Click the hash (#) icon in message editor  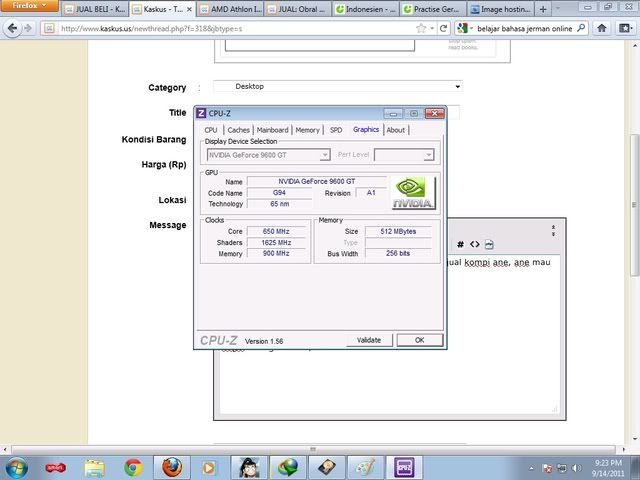click(460, 244)
